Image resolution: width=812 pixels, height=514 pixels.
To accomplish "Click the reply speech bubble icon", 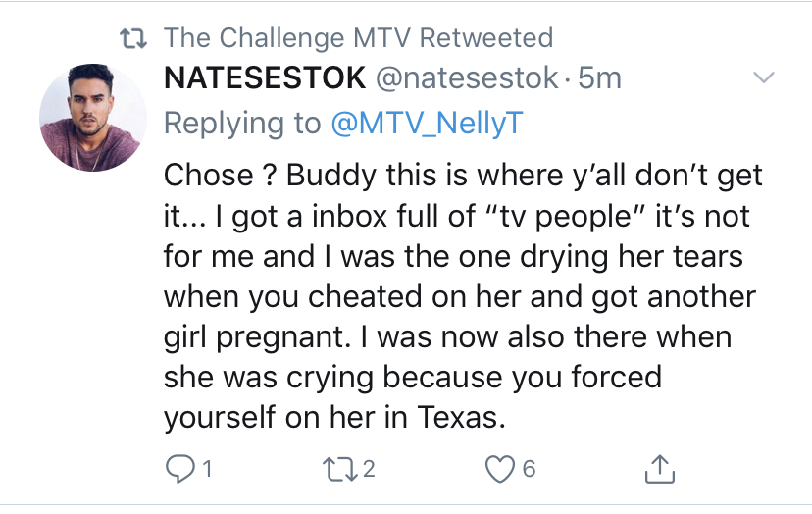I will [179, 469].
